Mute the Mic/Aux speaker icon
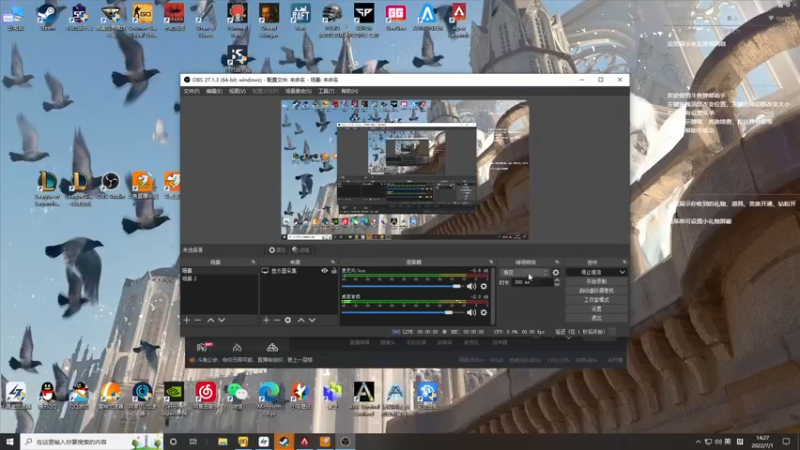Viewport: 800px width, 450px height. pyautogui.click(x=471, y=286)
